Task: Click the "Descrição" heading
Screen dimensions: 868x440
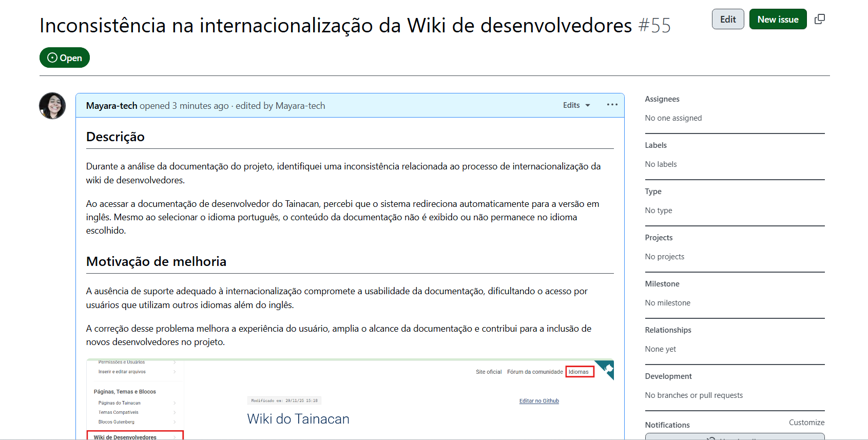Action: pyautogui.click(x=115, y=137)
